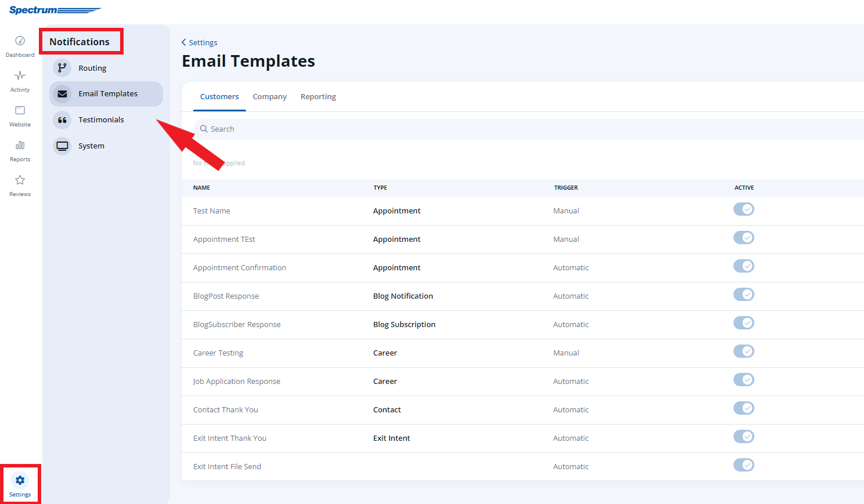Toggle off the Contact Thank You template
Screen dimensions: 864x504
[743, 408]
